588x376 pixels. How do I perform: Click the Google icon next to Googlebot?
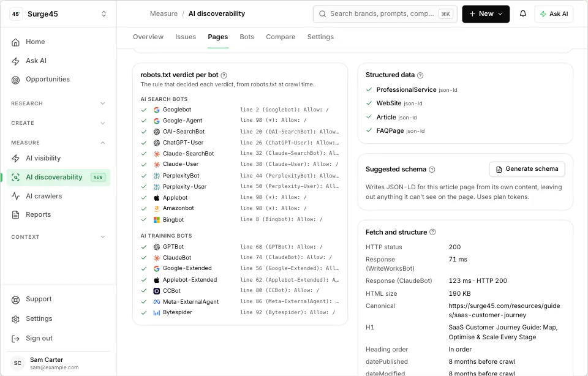(156, 110)
